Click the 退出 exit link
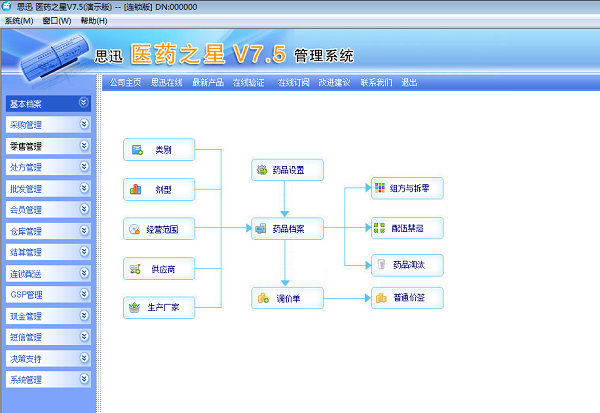Screen dimensions: 600x413 pos(409,82)
